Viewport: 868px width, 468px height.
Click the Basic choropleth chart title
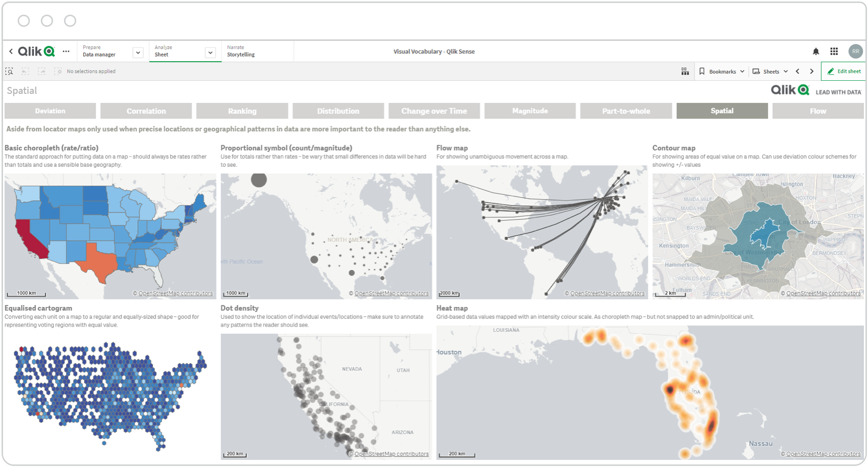(51, 148)
